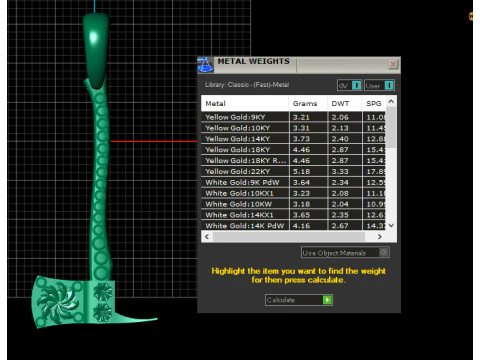
Task: Select the White Gold:10KW row
Action: point(294,204)
